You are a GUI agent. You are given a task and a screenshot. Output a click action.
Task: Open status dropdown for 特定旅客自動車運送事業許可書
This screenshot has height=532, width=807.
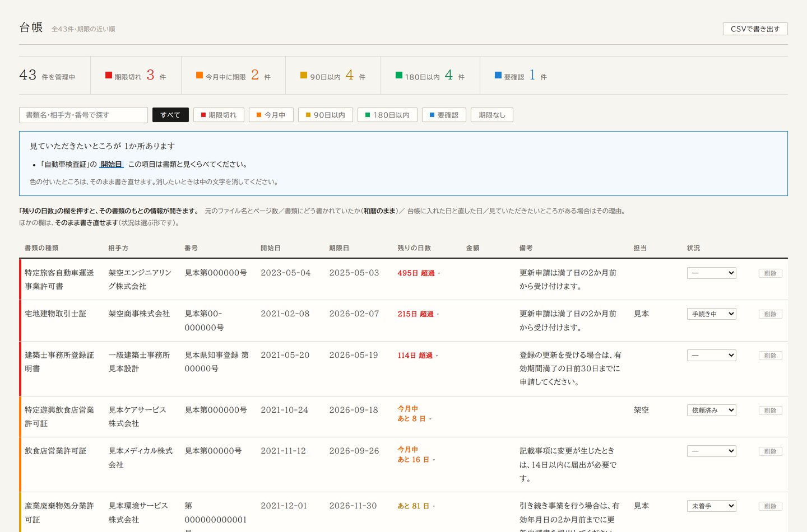click(x=711, y=273)
